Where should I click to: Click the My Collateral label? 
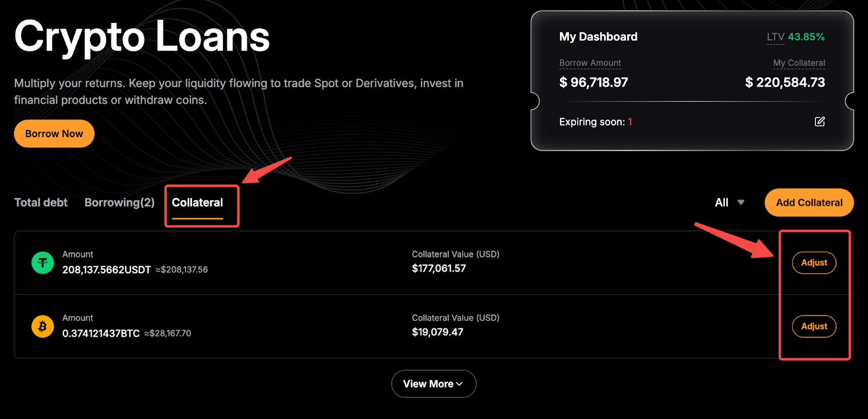tap(799, 63)
